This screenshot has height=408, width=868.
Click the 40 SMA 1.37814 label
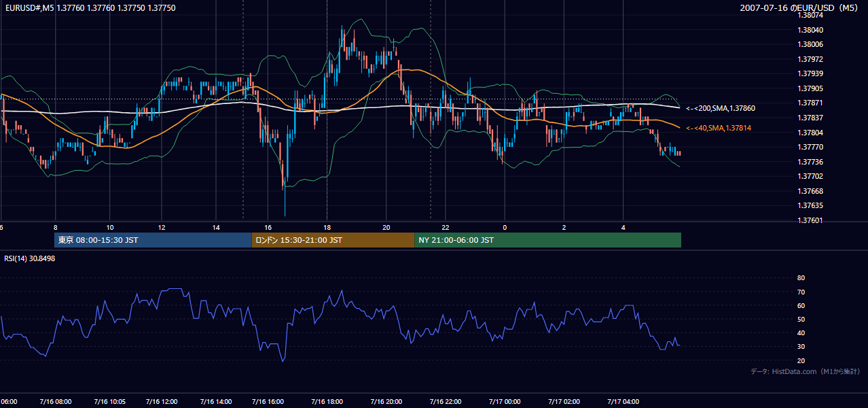(x=719, y=128)
